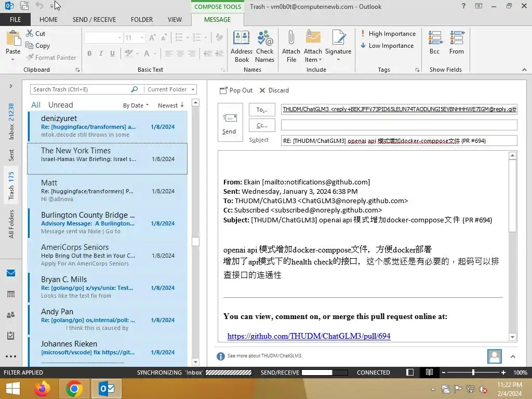Open Chrome from the taskbar
Image resolution: width=532 pixels, height=399 pixels.
click(74, 389)
